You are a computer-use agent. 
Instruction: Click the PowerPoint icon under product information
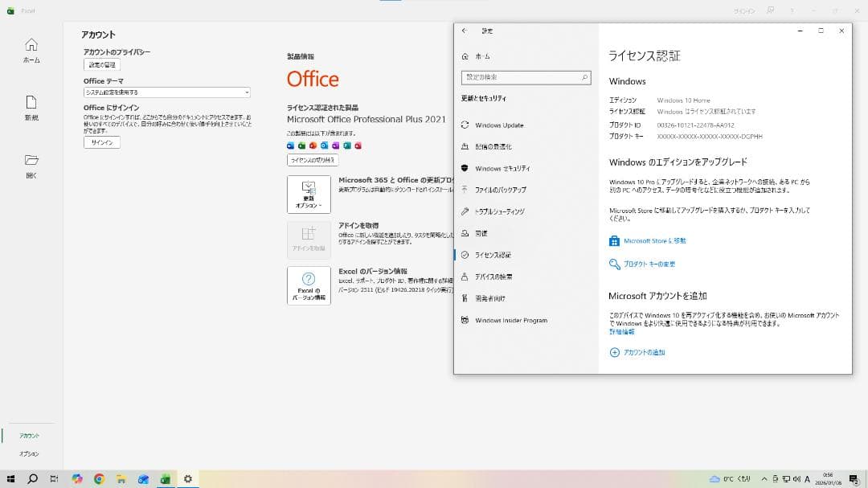click(312, 146)
